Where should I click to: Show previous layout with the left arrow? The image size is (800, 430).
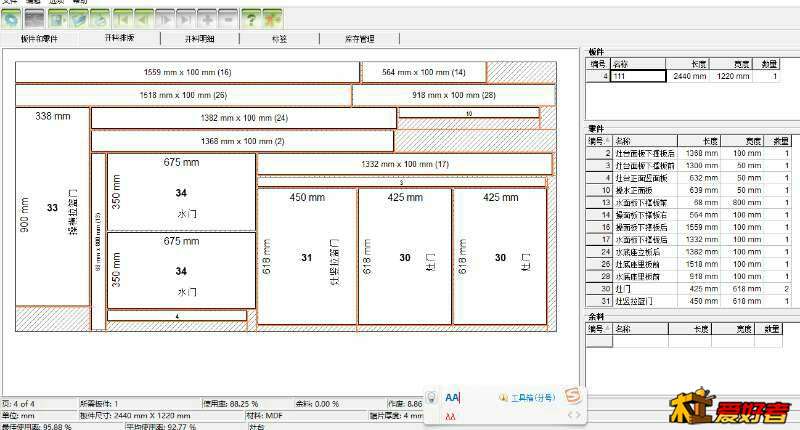tap(143, 19)
